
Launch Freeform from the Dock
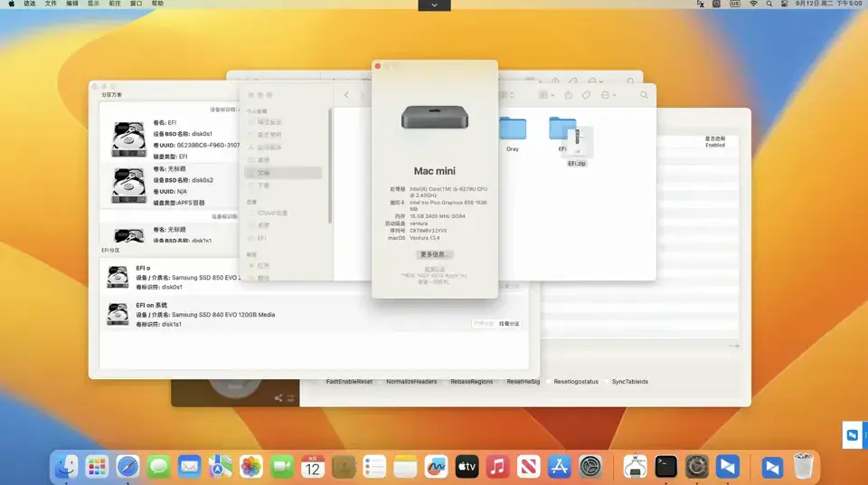(436, 467)
